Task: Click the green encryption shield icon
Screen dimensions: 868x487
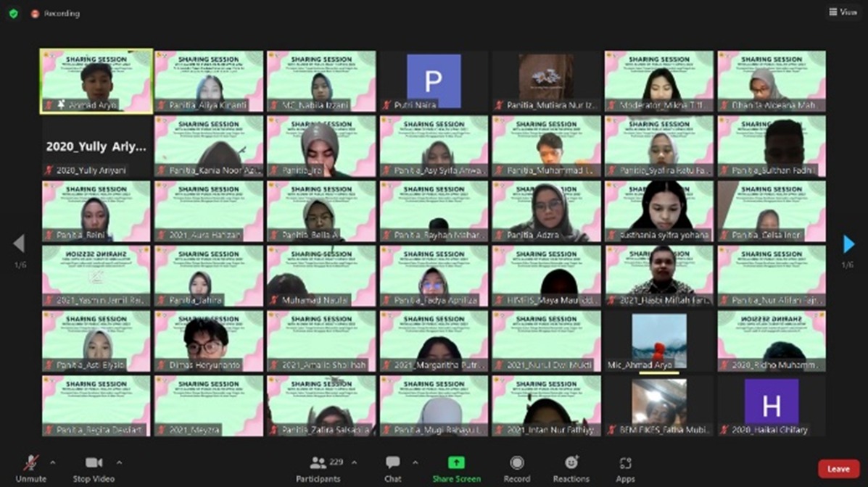Action: 13,13
